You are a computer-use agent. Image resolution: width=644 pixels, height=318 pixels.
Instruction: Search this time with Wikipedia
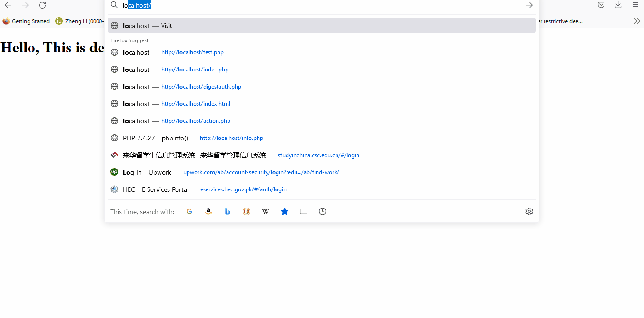pos(266,211)
